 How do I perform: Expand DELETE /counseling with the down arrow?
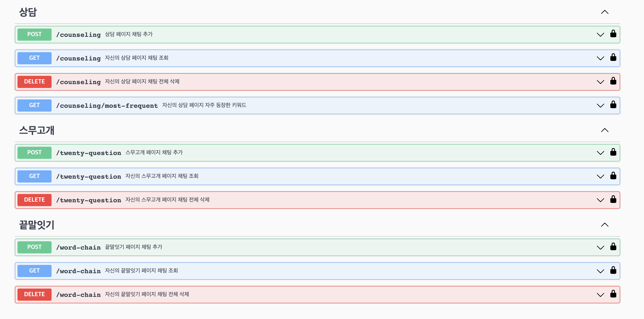600,82
